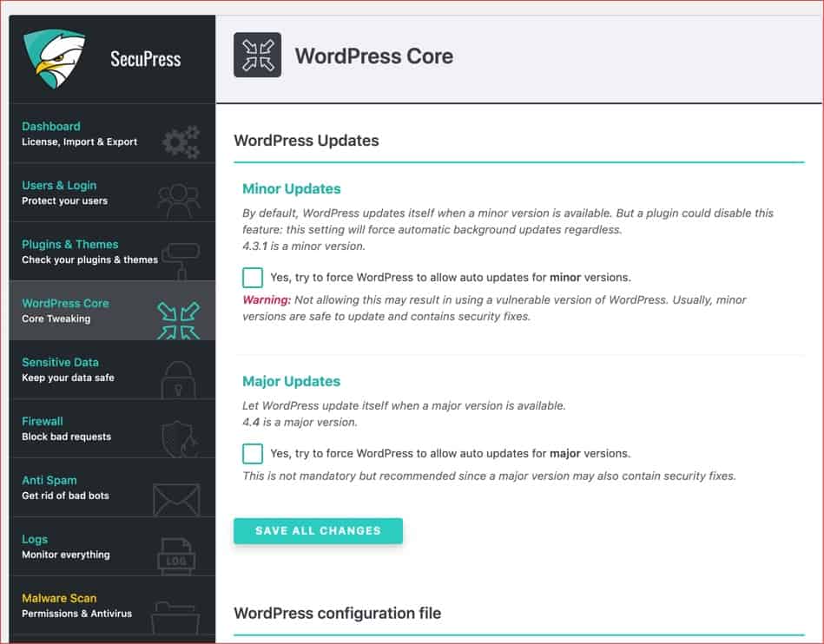Viewport: 824px width, 644px height.
Task: Open the Dashboard menu item
Action: 112,134
